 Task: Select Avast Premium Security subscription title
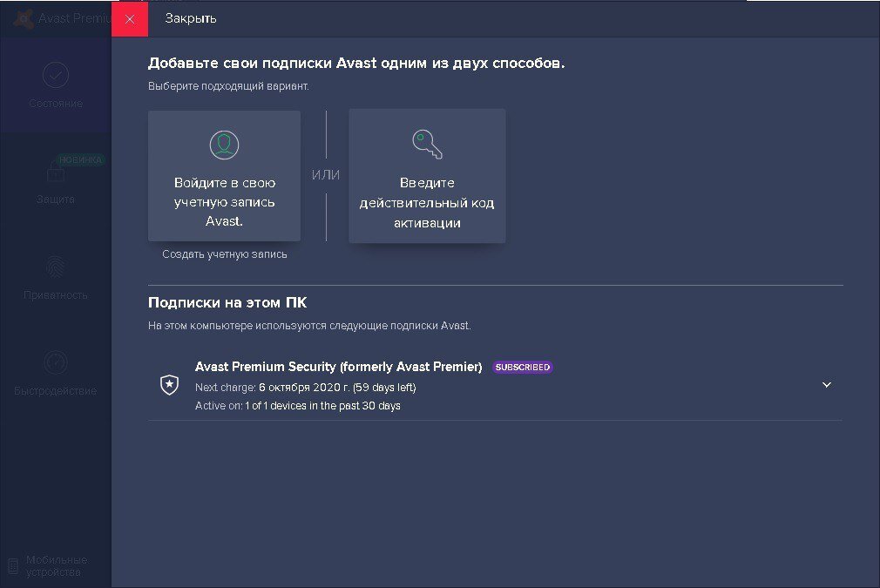point(338,367)
